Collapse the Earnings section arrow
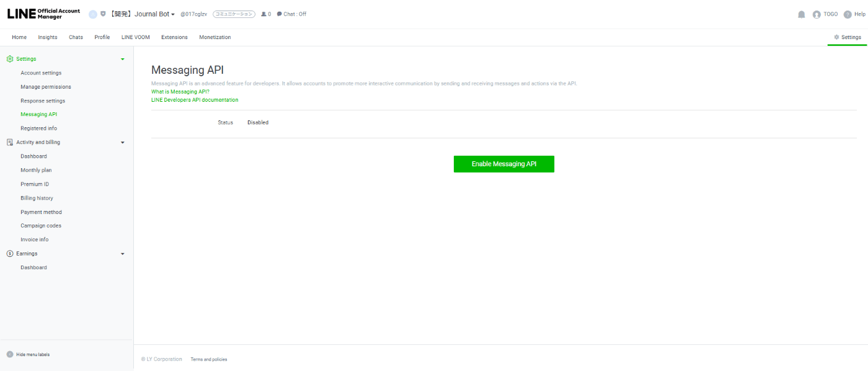This screenshot has height=371, width=868. click(122, 254)
